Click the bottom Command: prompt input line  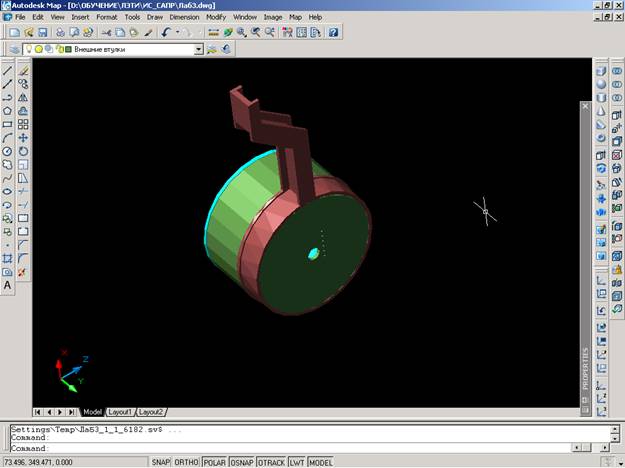[290, 448]
